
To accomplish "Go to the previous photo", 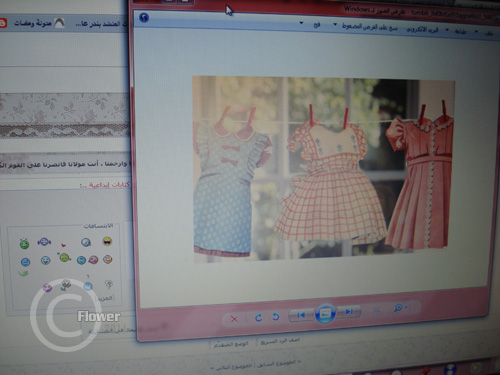I will point(301,315).
